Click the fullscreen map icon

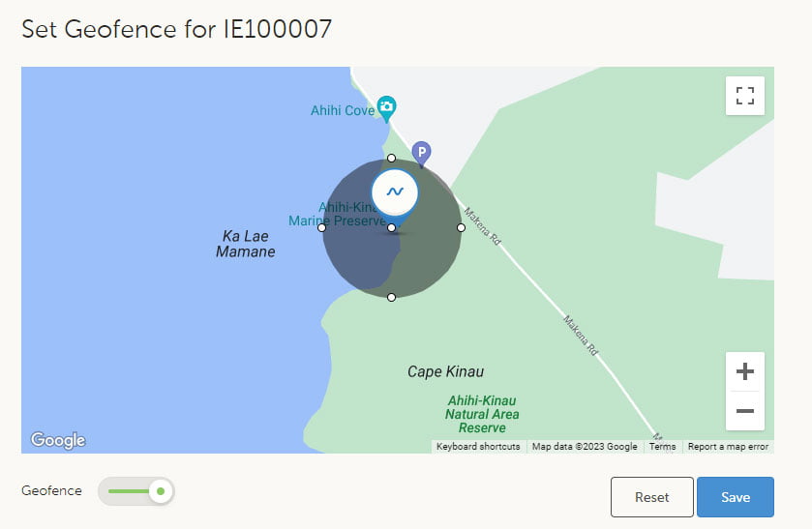click(x=744, y=96)
